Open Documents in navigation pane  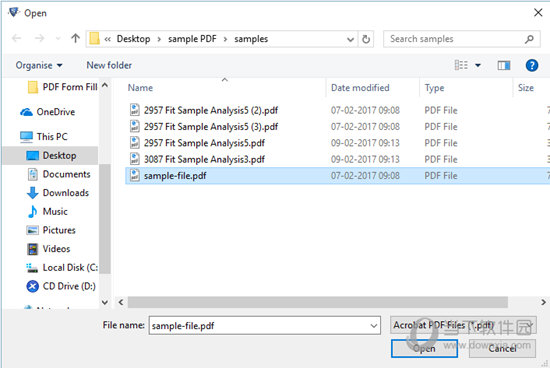pyautogui.click(x=59, y=174)
